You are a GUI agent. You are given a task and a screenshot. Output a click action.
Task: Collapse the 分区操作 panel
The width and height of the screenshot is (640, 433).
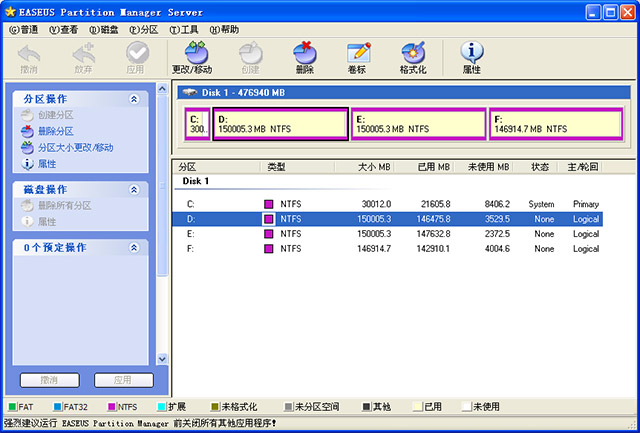(134, 99)
